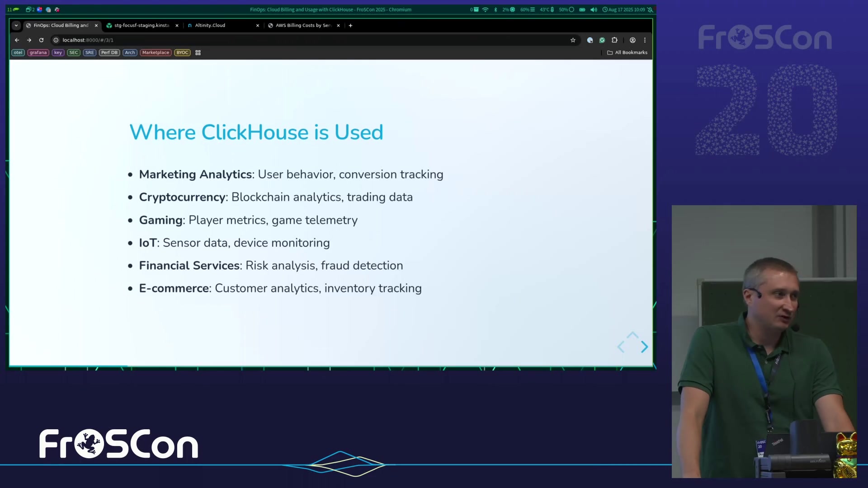This screenshot has width=868, height=488.
Task: Toggle the muted notification bell
Action: (x=650, y=9)
